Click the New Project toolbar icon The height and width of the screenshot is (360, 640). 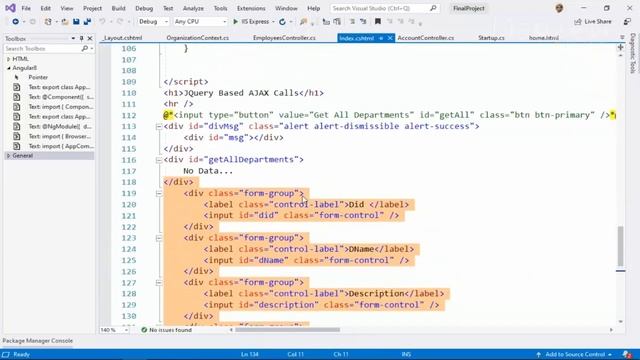48,22
